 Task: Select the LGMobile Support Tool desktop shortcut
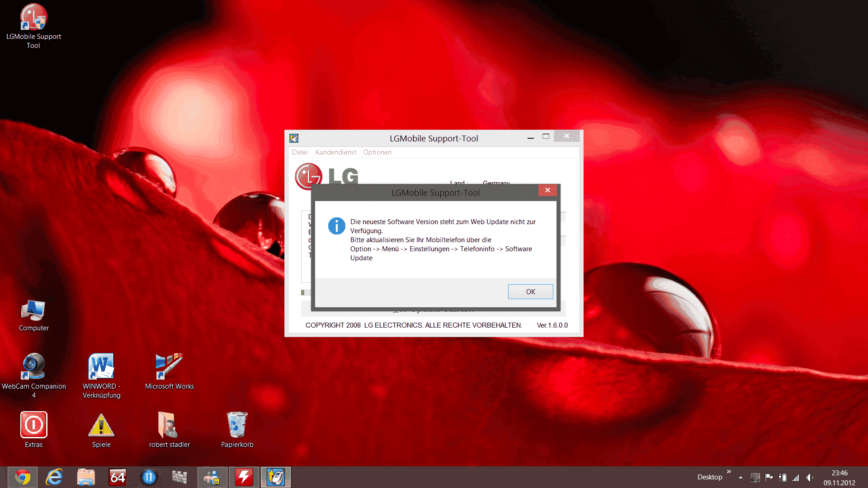click(x=33, y=26)
